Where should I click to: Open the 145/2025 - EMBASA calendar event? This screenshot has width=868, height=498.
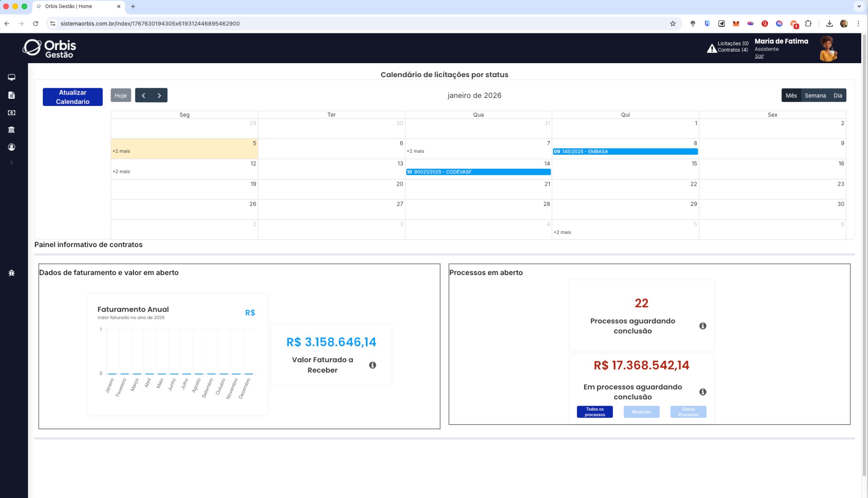coord(625,151)
